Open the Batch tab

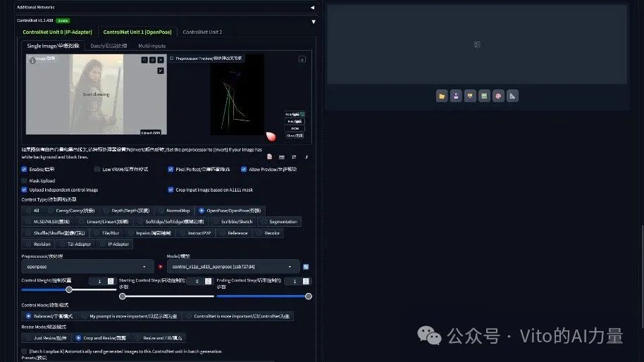click(109, 46)
